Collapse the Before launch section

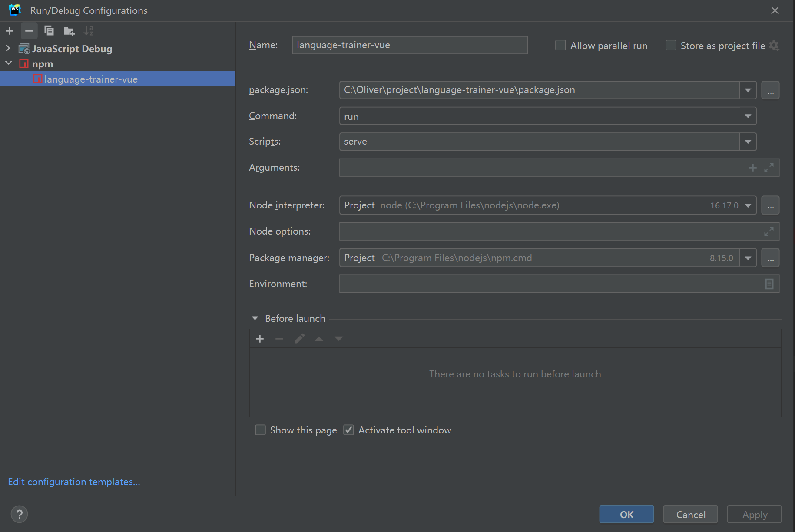coord(255,318)
